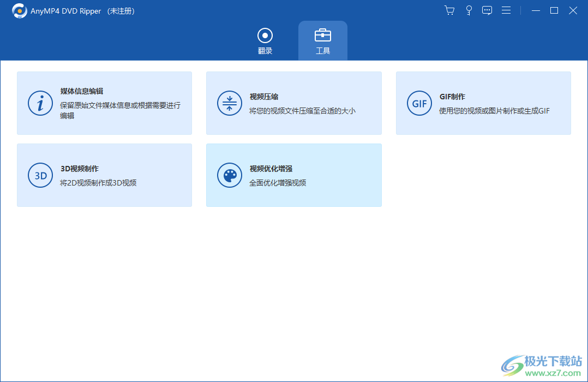588x382 pixels.
Task: Click description 保留原始文件媒体信息或根据需要进行编辑
Action: point(120,110)
